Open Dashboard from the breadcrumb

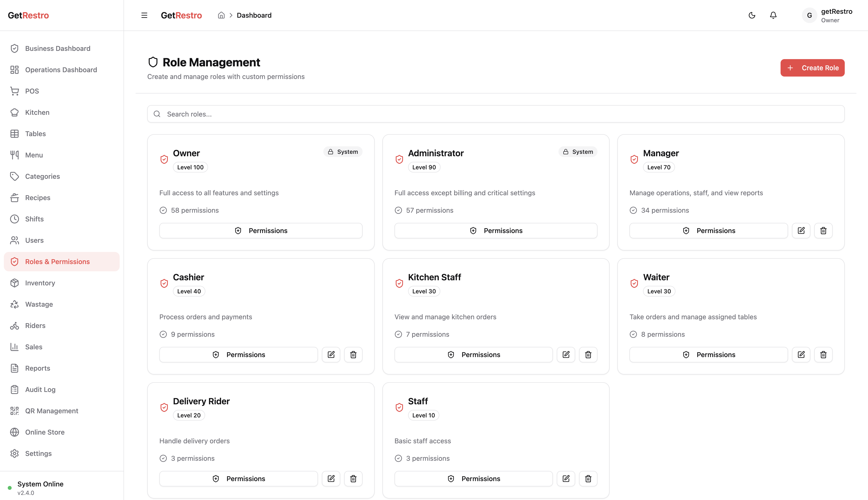(254, 15)
